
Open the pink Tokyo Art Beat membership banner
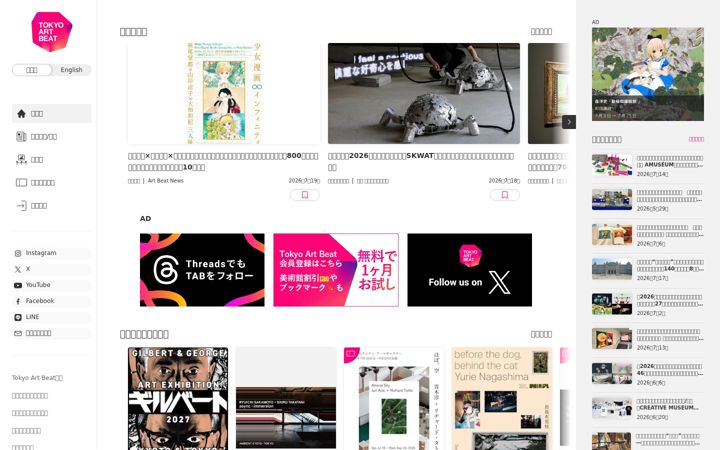click(x=336, y=270)
